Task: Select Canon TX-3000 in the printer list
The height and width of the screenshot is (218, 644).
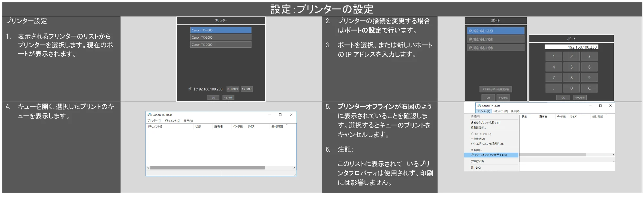Action: click(x=221, y=37)
